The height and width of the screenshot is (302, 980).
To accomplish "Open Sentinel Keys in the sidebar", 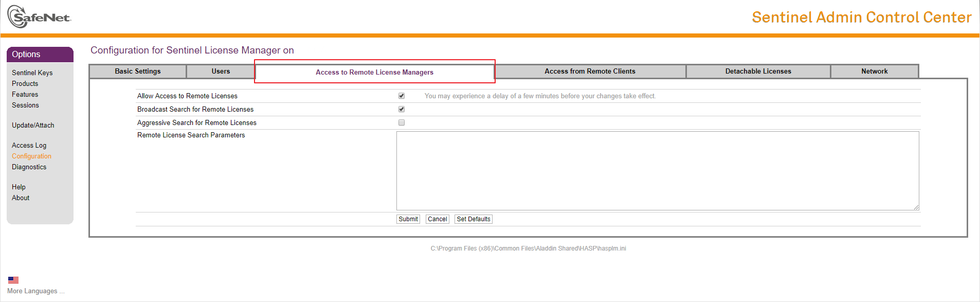I will 32,73.
